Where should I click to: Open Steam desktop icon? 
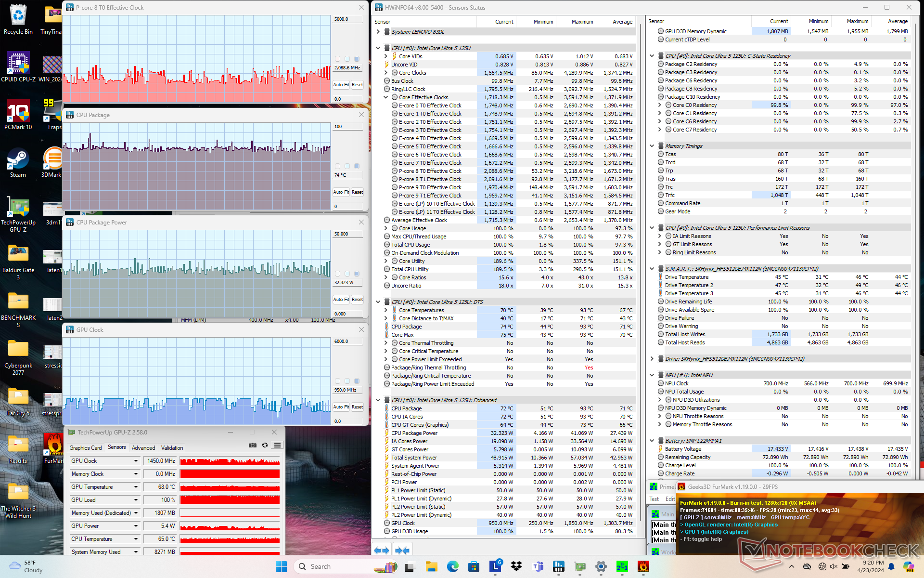point(18,162)
